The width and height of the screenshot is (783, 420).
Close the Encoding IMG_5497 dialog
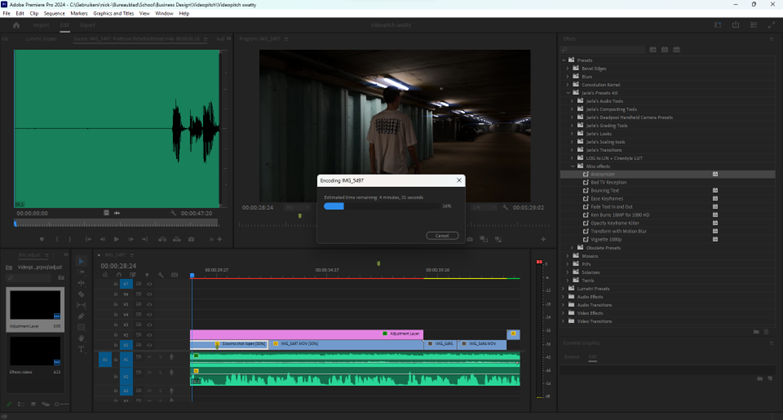pos(459,180)
